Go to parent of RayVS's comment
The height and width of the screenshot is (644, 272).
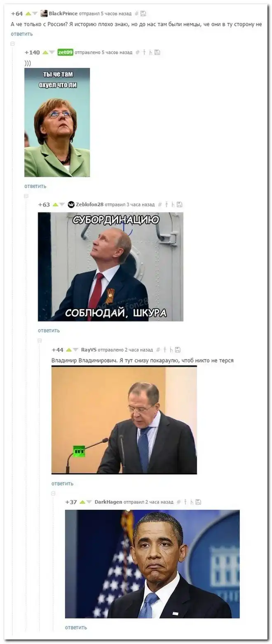(165, 350)
